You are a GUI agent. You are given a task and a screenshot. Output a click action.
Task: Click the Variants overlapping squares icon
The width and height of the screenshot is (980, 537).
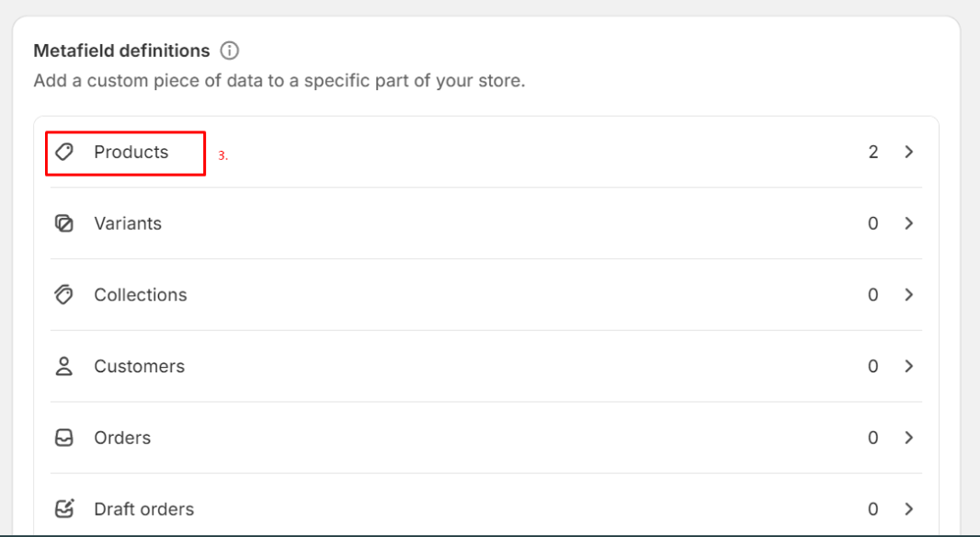point(63,223)
